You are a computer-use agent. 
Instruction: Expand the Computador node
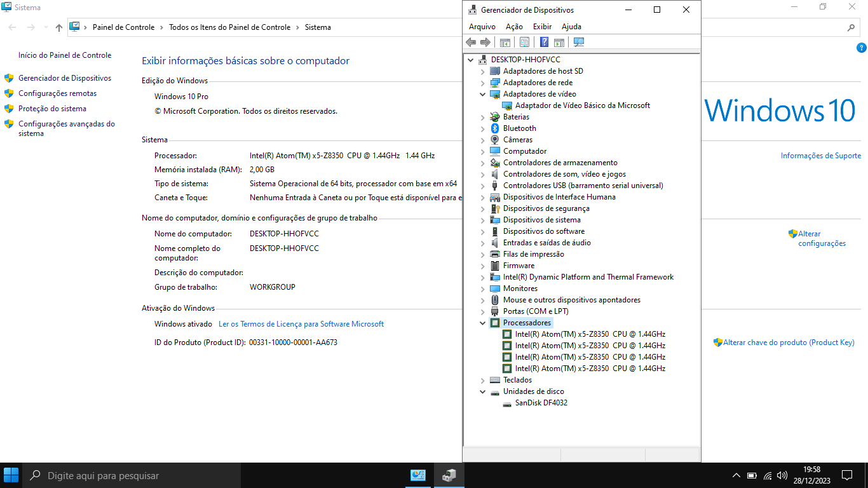[483, 151]
